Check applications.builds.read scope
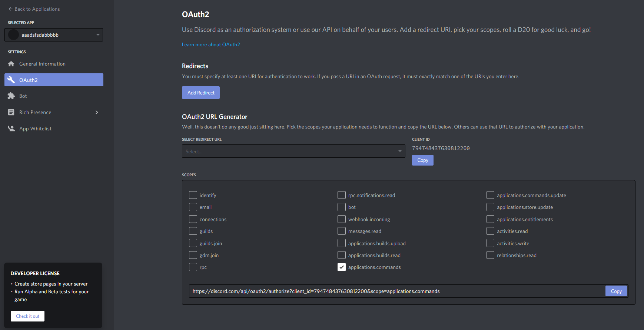This screenshot has width=644, height=330. (342, 255)
